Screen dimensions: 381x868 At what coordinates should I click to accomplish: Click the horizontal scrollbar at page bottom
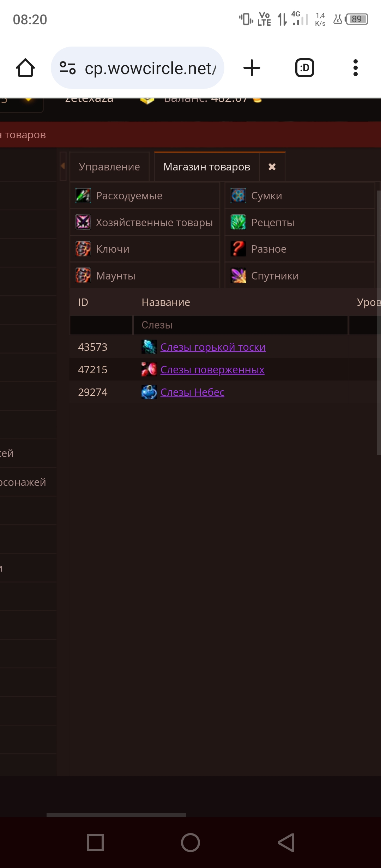(x=116, y=815)
